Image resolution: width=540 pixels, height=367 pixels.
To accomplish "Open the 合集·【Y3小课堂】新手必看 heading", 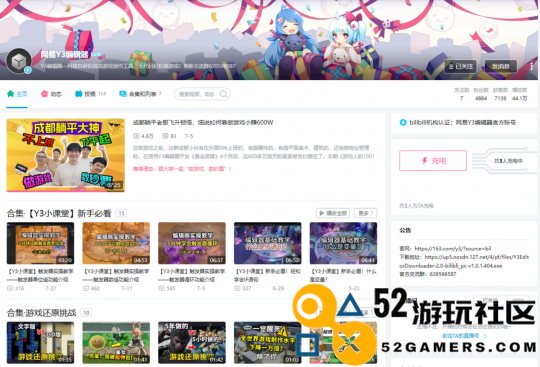I will [x=59, y=213].
